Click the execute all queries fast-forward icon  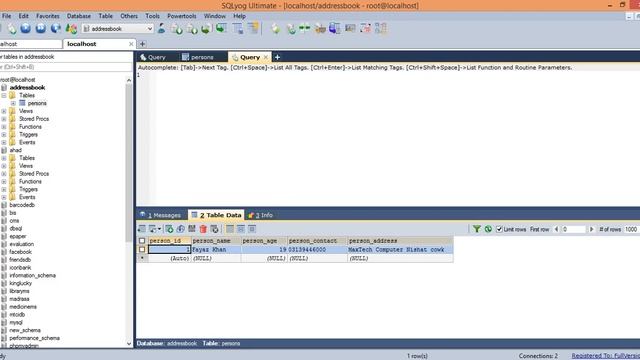pyautogui.click(x=40, y=28)
